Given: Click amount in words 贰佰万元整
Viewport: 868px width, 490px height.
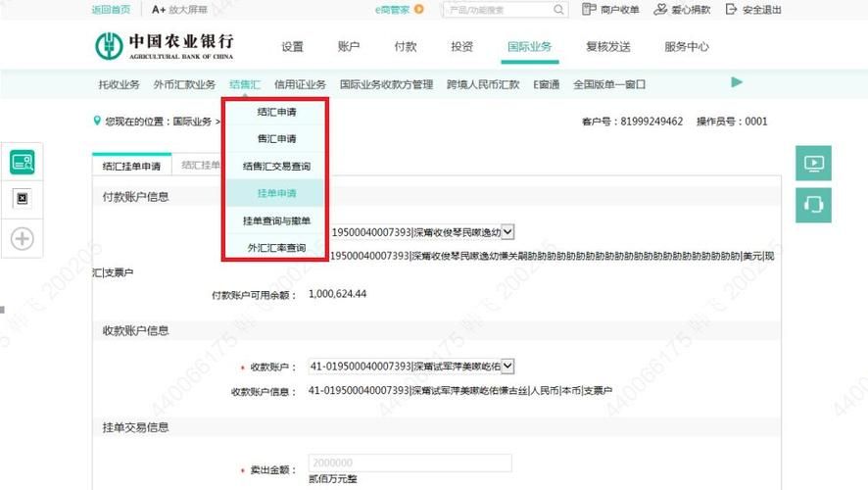Looking at the screenshot, I should [332, 479].
